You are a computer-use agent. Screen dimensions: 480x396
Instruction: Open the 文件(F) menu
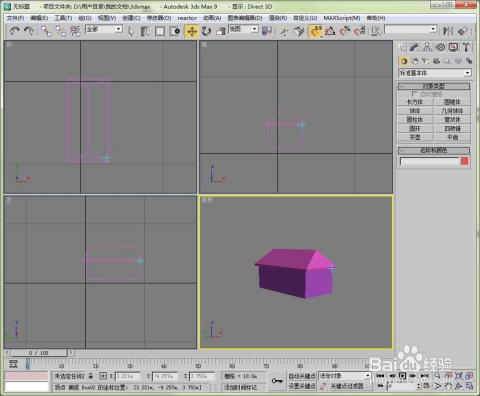point(15,18)
